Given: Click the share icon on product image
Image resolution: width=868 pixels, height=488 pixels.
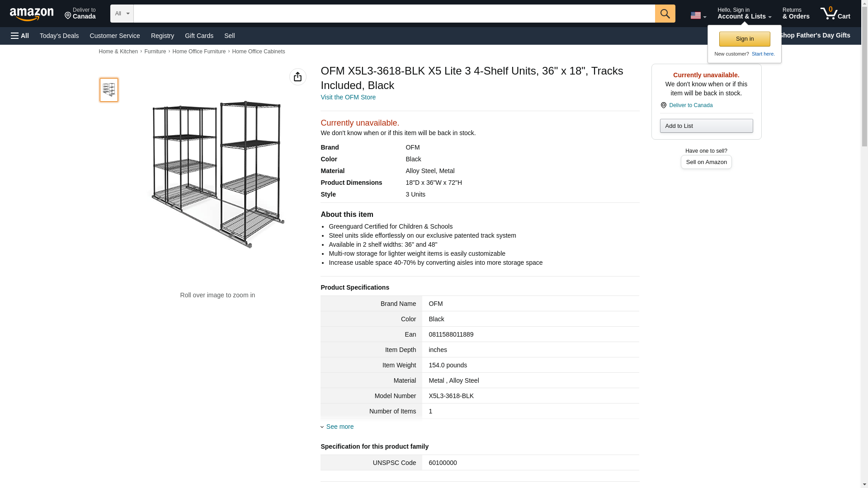Looking at the screenshot, I should pyautogui.click(x=297, y=77).
